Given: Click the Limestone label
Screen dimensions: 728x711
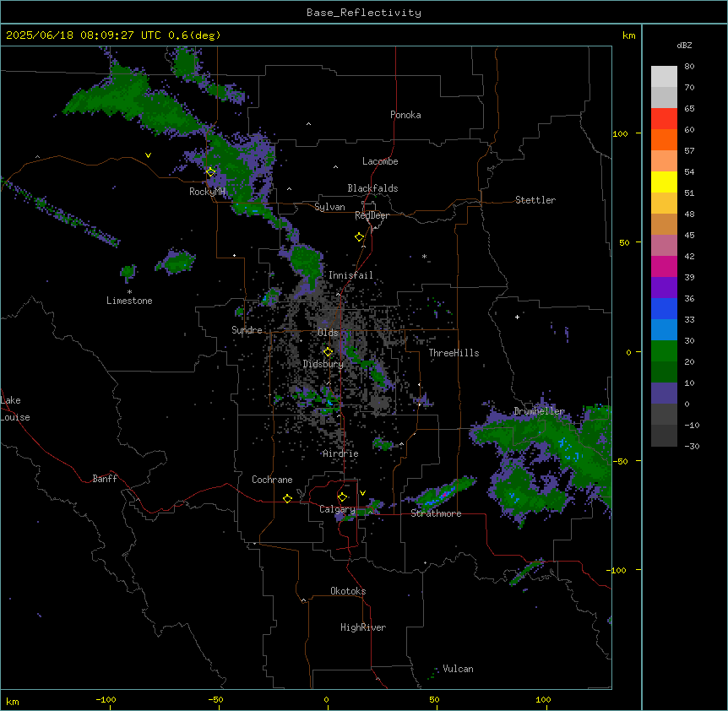Looking at the screenshot, I should click(129, 301).
